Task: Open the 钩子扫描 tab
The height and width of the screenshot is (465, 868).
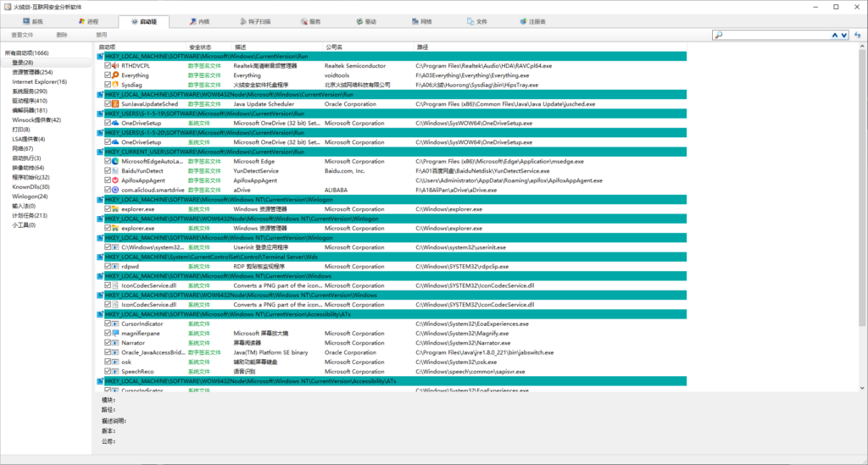Action: [256, 21]
